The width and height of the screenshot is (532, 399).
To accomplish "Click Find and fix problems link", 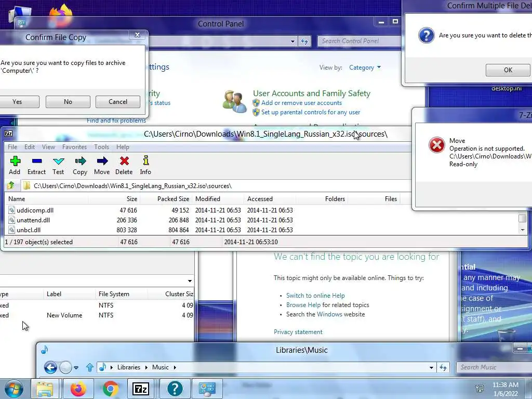I will click(116, 121).
